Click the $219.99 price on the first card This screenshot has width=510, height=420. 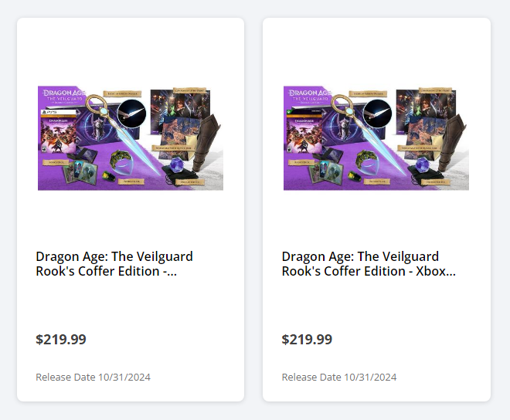pyautogui.click(x=61, y=340)
